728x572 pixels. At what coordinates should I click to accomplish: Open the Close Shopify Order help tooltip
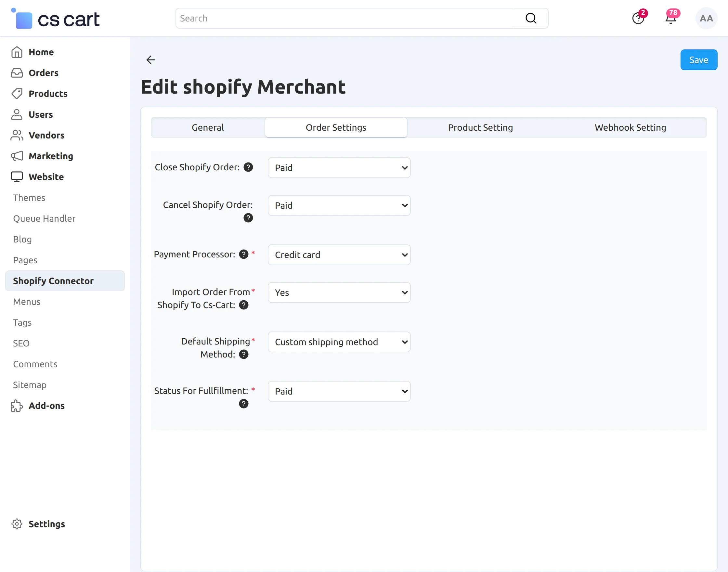click(x=248, y=167)
